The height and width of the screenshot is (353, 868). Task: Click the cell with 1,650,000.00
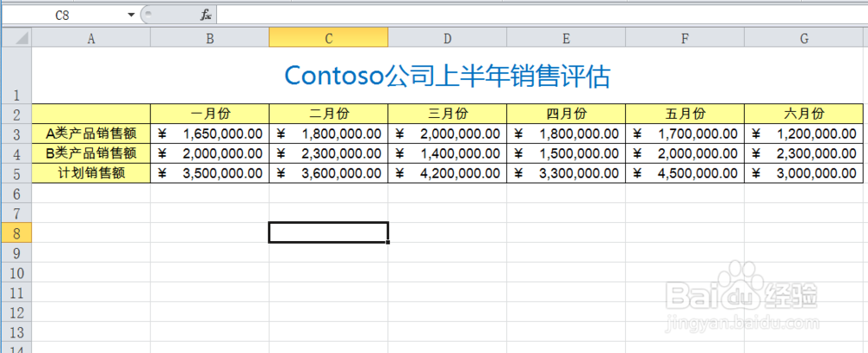click(210, 134)
